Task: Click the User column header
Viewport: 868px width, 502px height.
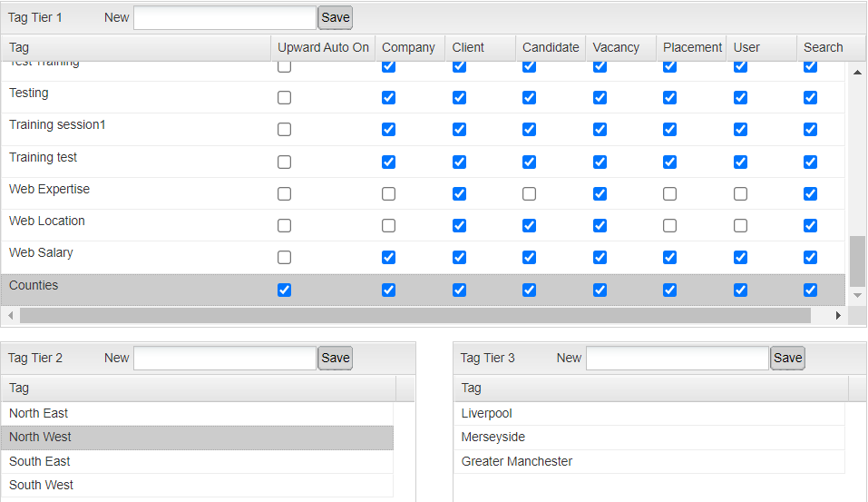Action: click(x=762, y=47)
